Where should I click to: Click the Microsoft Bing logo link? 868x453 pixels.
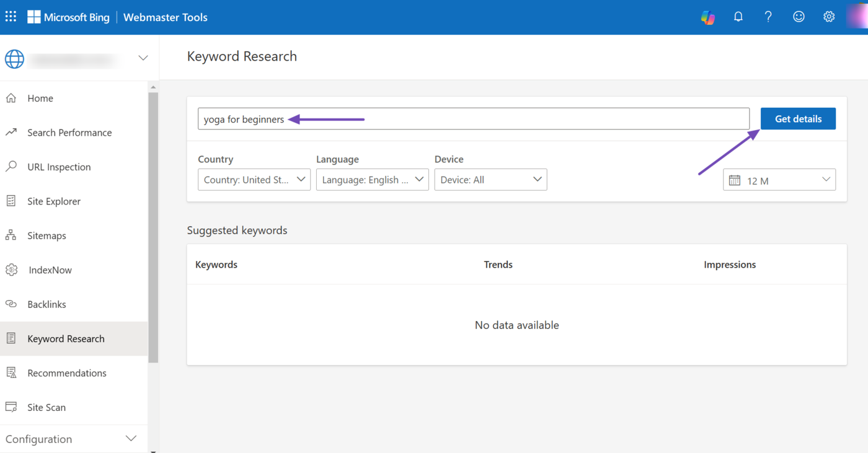click(68, 17)
